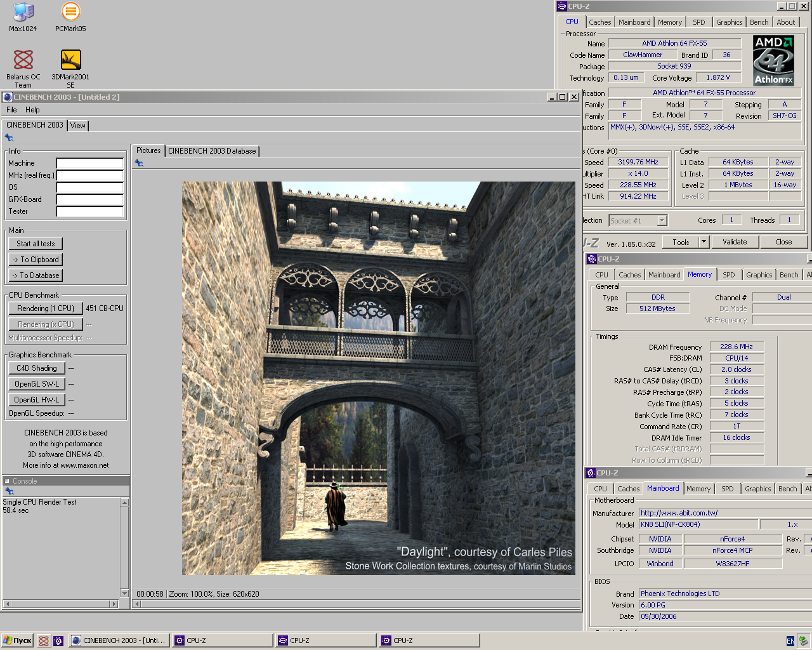Open the Tools dropdown arrow in CPU-Z
Image resolution: width=812 pixels, height=650 pixels.
[703, 242]
